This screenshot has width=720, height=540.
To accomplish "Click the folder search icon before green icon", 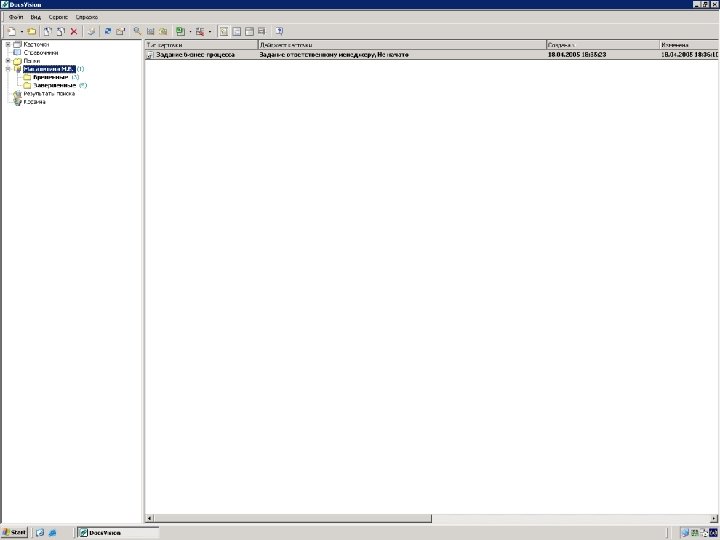I will click(163, 31).
